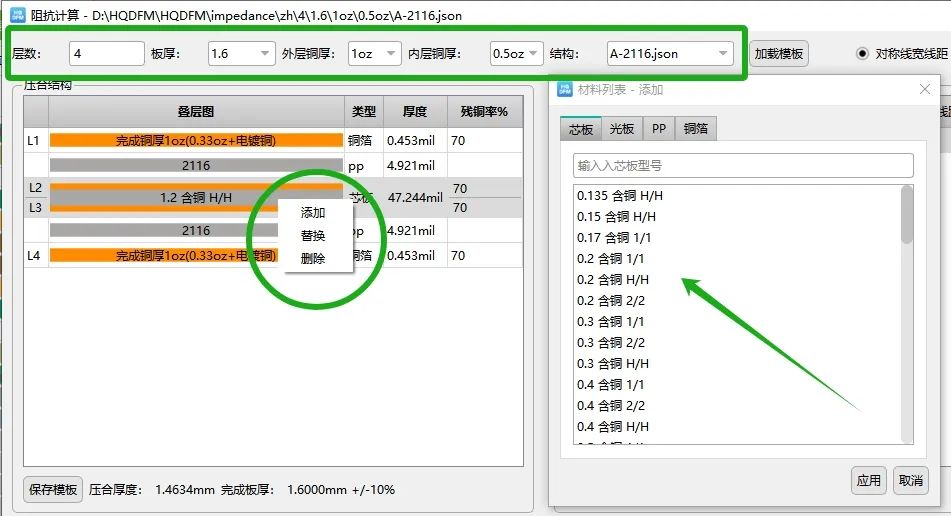The image size is (951, 516).
Task: Click the core board model search field
Action: 743,166
